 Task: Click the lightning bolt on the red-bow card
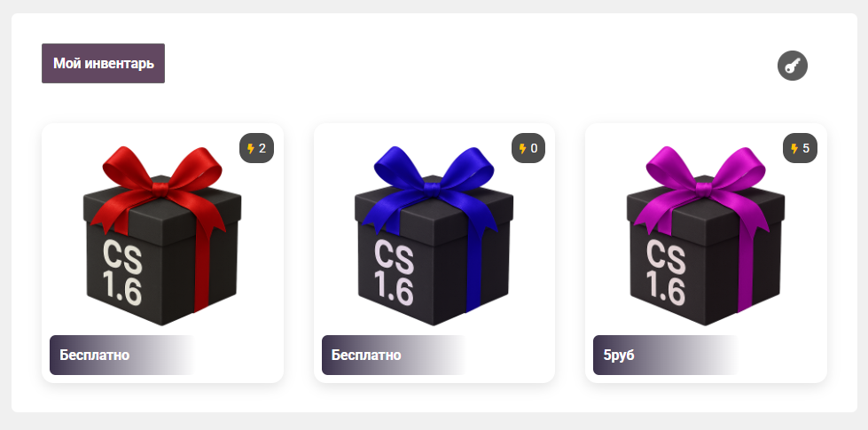pyautogui.click(x=251, y=148)
